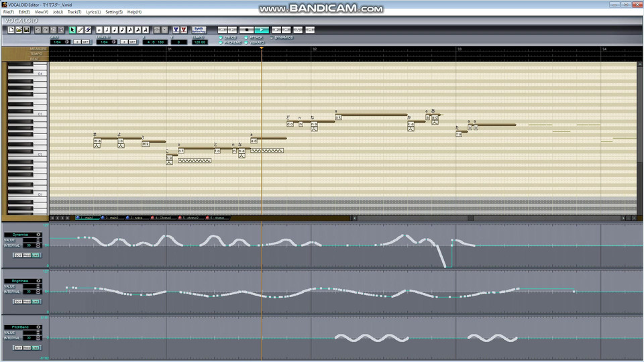Open the Brightness parameter selector dropdown
644x362 pixels.
tap(38, 281)
